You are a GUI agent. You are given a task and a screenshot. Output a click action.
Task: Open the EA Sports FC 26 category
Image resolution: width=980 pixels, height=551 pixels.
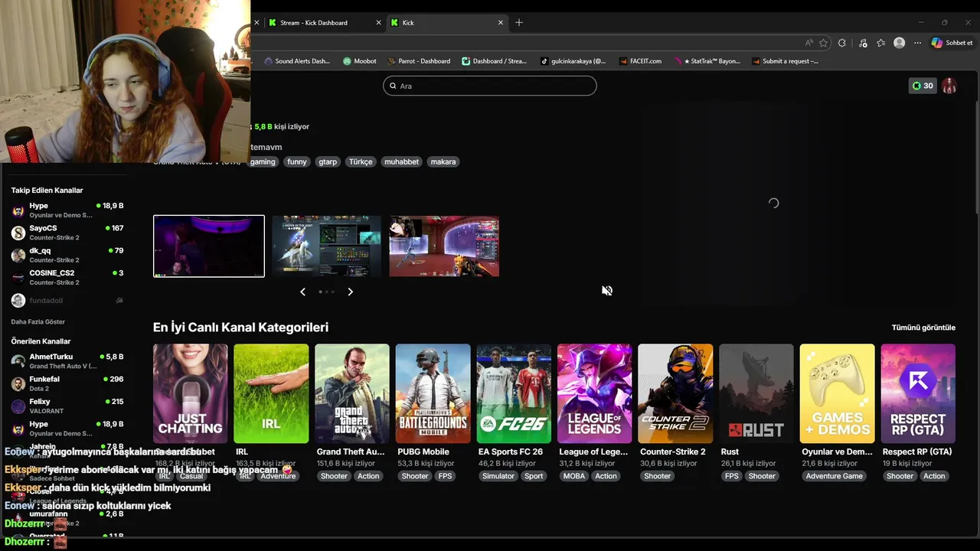click(x=514, y=393)
